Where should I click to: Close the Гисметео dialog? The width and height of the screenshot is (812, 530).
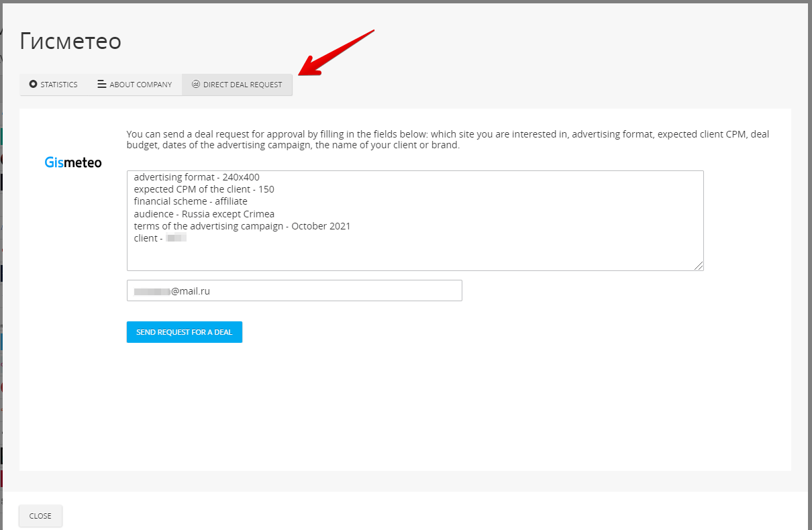(x=40, y=516)
